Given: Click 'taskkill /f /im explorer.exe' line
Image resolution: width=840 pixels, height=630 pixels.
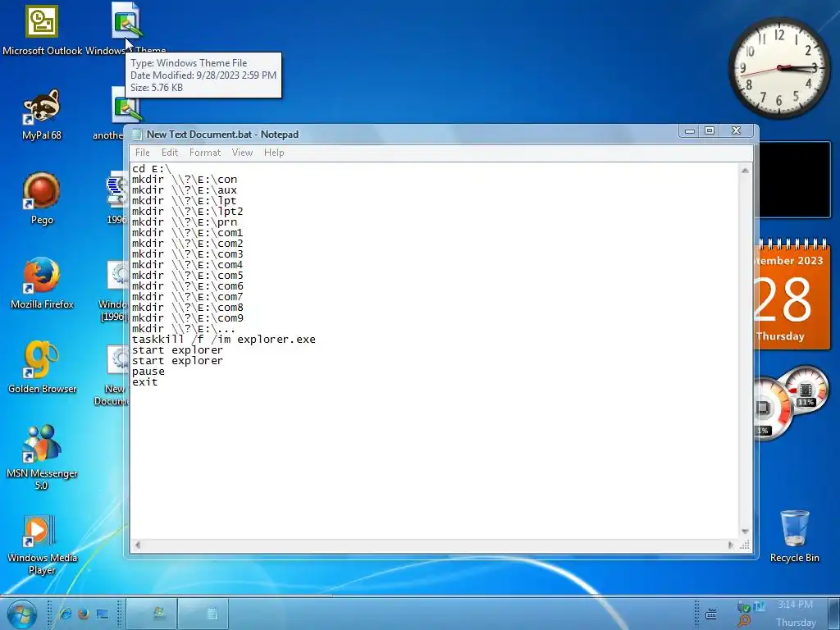Looking at the screenshot, I should tap(223, 339).
